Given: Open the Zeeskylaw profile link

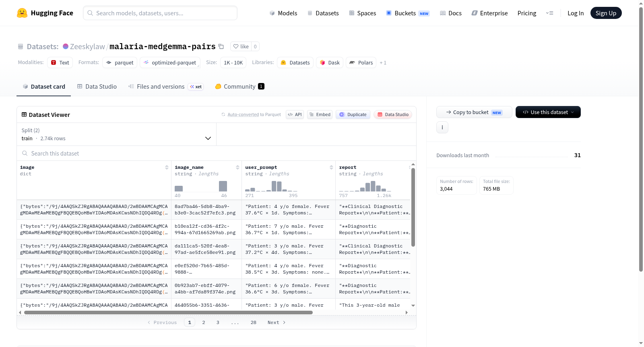Looking at the screenshot, I should click(87, 46).
